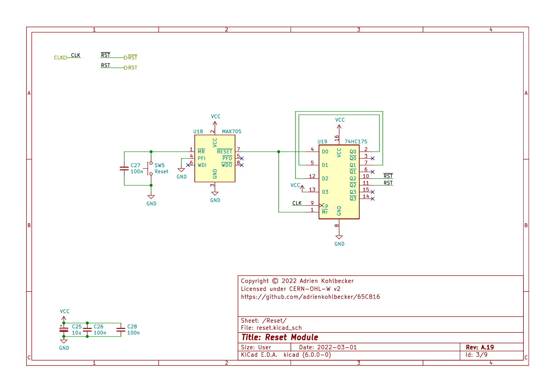Click the no-connect flag on U18 pin 5
Image resolution: width=556 pixels, height=392 pixels.
pos(242,159)
